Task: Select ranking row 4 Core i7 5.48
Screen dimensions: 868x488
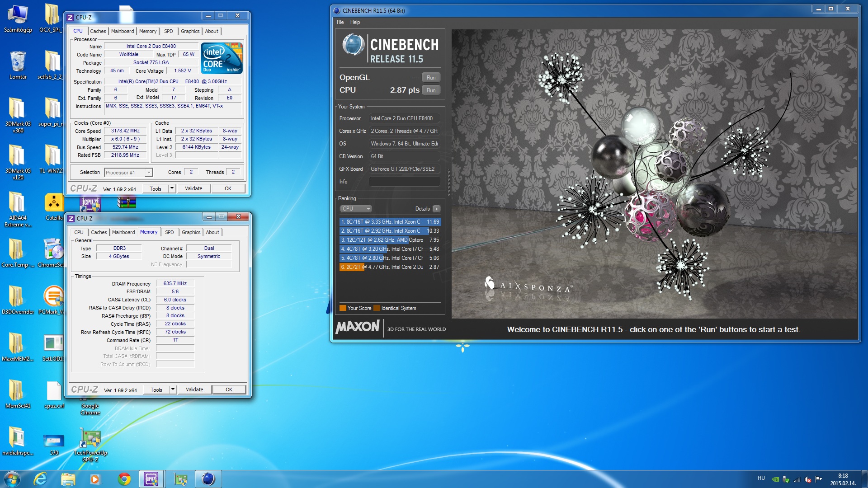Action: pyautogui.click(x=390, y=249)
